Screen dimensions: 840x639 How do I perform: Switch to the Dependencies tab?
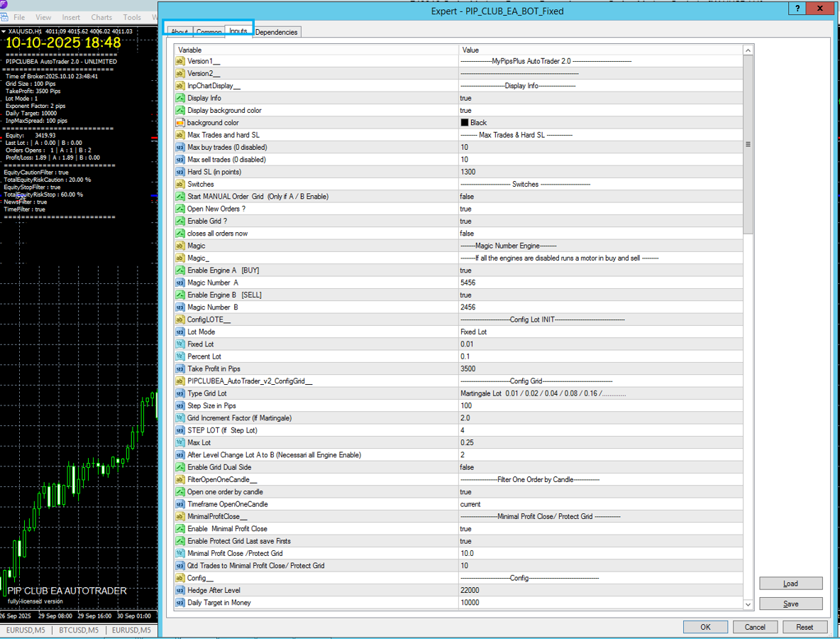(277, 32)
